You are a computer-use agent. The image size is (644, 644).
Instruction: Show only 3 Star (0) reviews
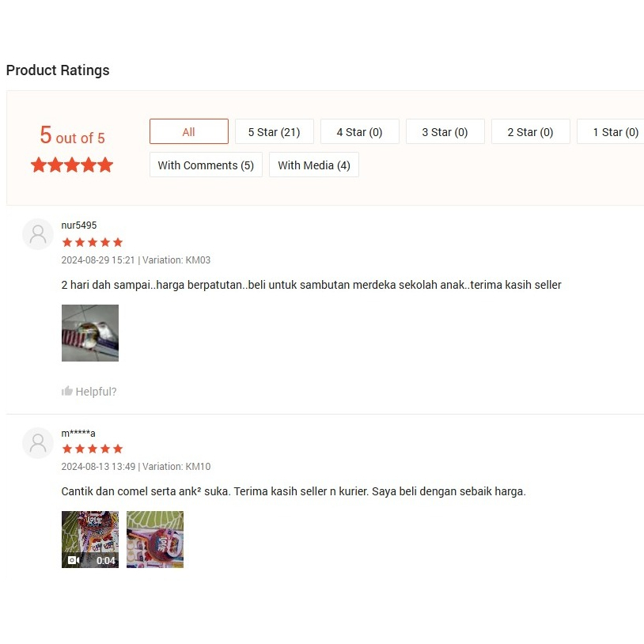[x=445, y=132]
